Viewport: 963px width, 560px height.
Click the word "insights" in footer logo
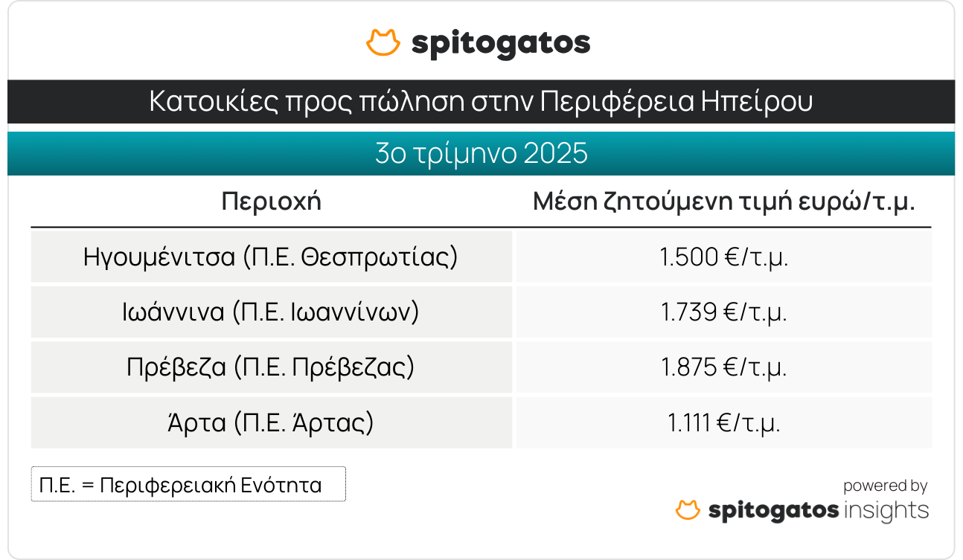(x=886, y=511)
